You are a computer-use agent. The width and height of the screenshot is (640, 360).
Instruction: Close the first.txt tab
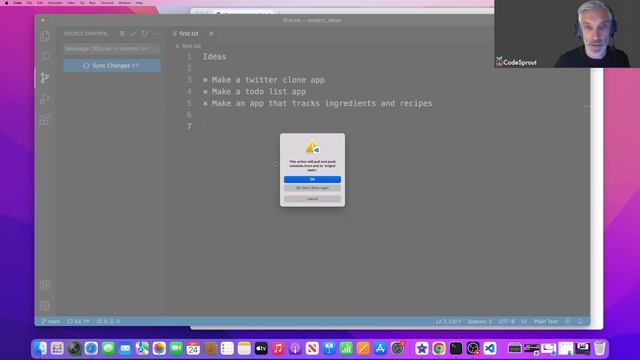click(x=211, y=34)
